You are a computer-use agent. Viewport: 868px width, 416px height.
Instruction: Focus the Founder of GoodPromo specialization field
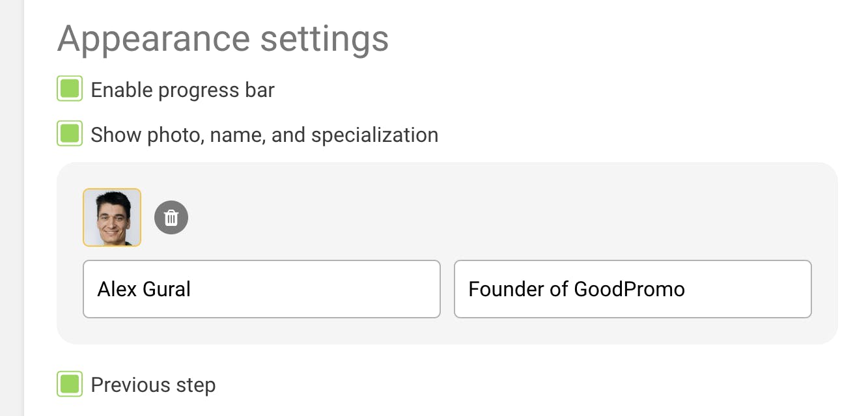[x=632, y=289]
